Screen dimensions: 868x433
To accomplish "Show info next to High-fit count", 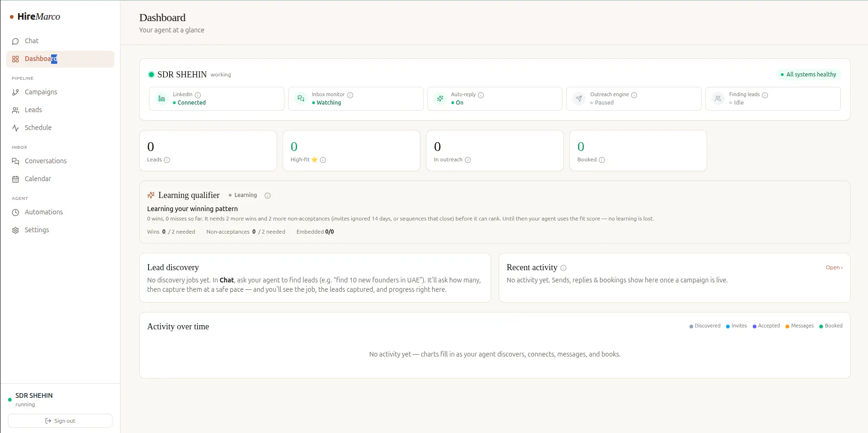I will pos(323,160).
